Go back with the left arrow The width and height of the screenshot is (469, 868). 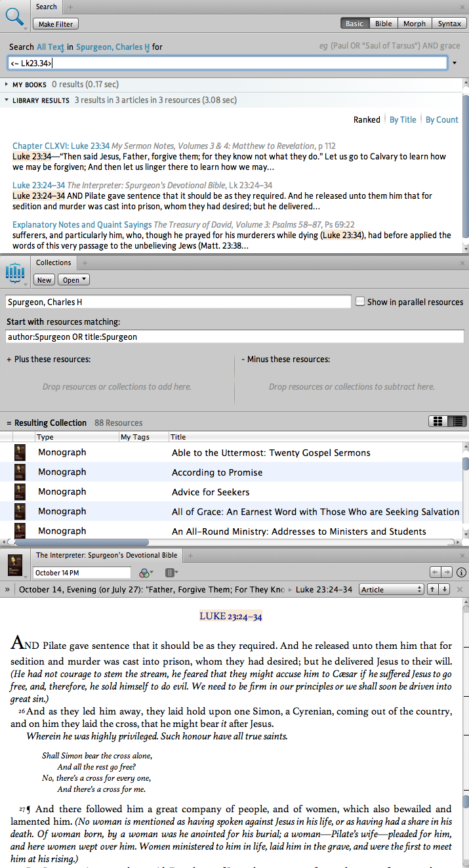435,573
